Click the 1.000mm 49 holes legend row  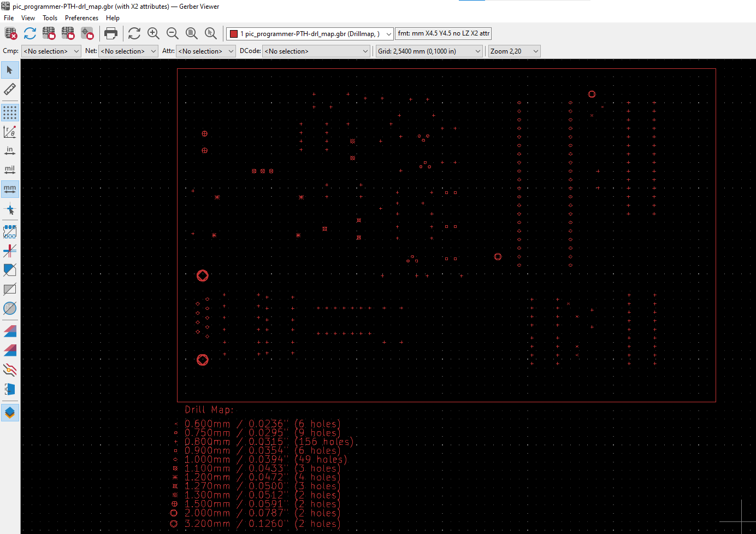point(259,459)
